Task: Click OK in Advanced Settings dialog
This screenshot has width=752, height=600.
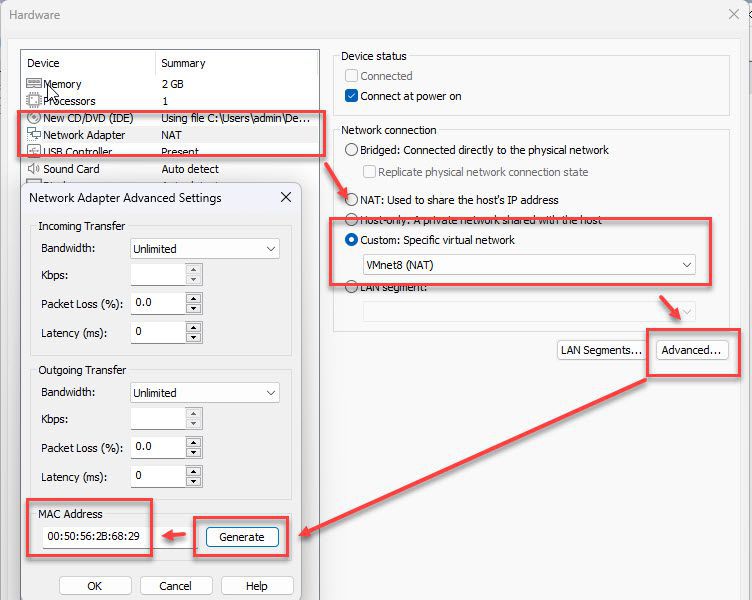Action: (95, 586)
